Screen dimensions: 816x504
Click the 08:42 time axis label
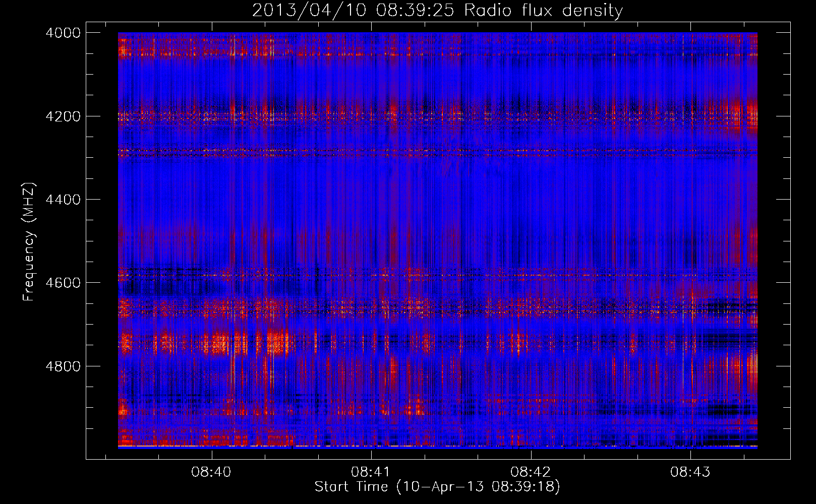coord(531,472)
